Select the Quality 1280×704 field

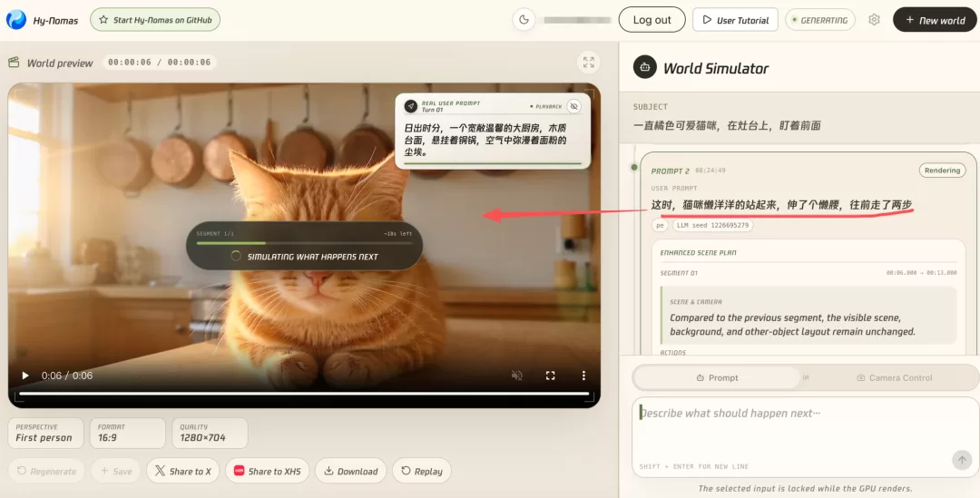point(210,433)
